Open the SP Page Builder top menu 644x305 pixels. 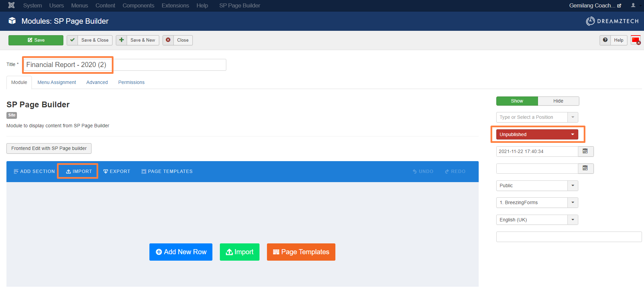240,5
